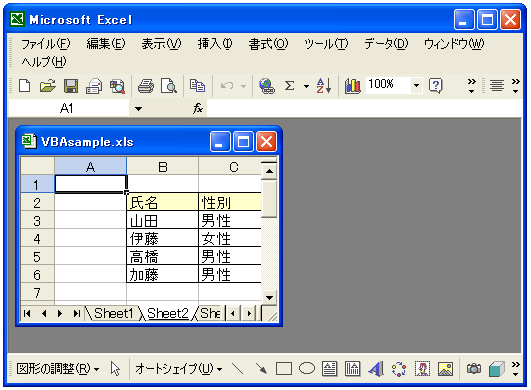Open the ファイル(F) menu
Viewport: 531px width, 390px height.
46,44
